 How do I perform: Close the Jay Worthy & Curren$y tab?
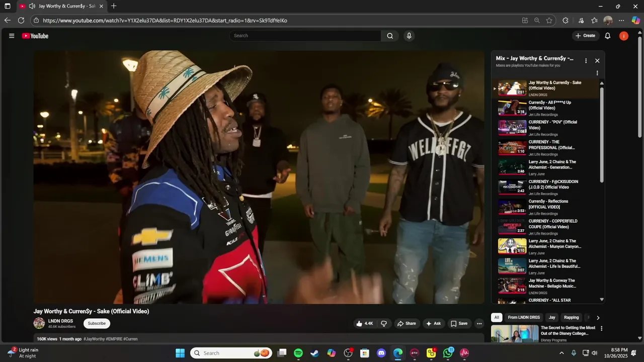point(101,6)
